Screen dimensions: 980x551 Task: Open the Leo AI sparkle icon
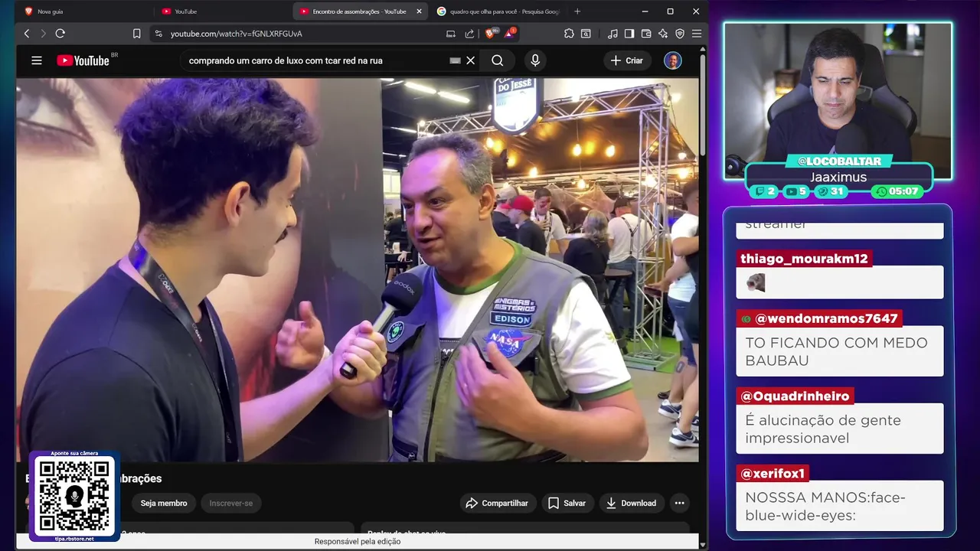663,34
